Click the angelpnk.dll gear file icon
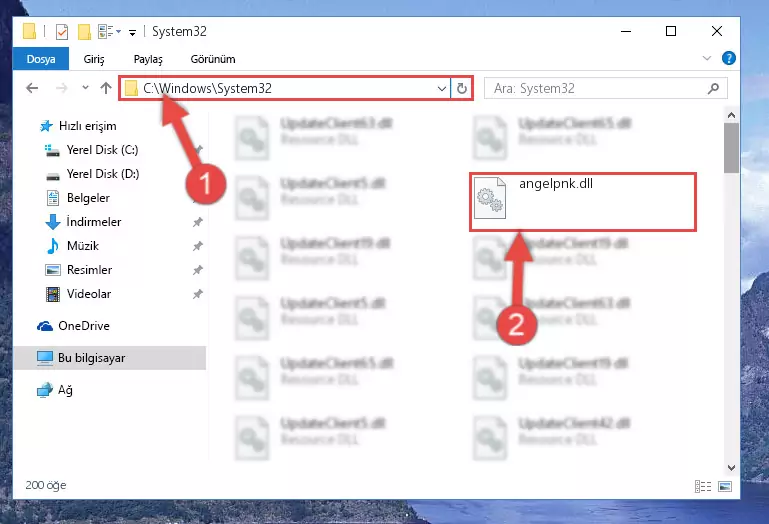This screenshot has width=769, height=524. click(x=490, y=198)
